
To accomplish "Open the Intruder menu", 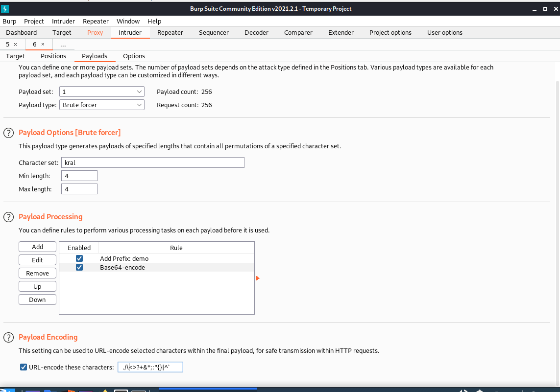I will click(63, 22).
